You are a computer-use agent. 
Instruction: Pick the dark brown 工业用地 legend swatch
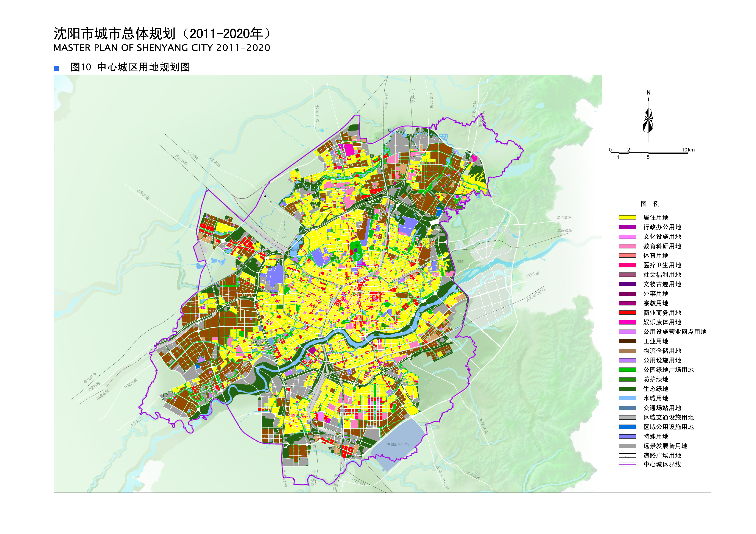pos(627,341)
